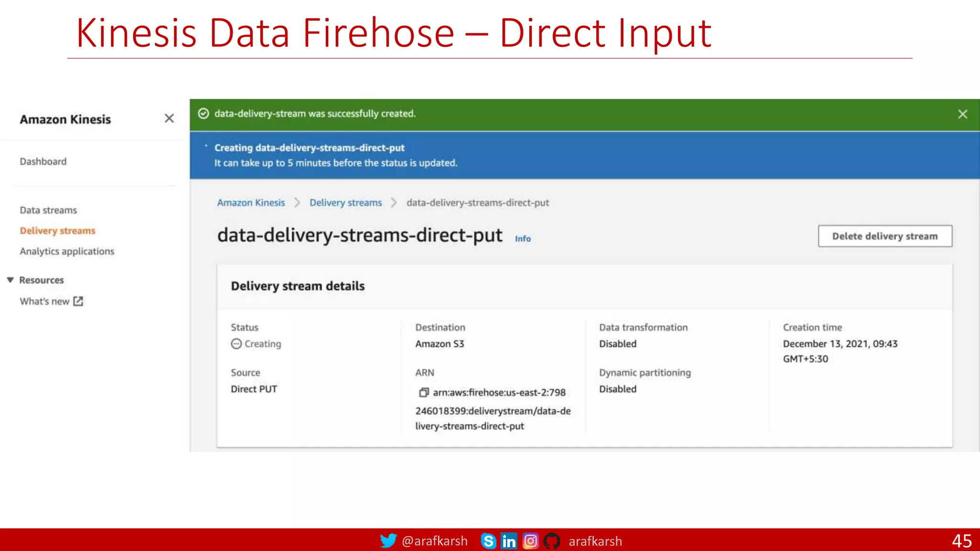The height and width of the screenshot is (551, 980).
Task: Open the Info link beside stream title
Action: (523, 238)
